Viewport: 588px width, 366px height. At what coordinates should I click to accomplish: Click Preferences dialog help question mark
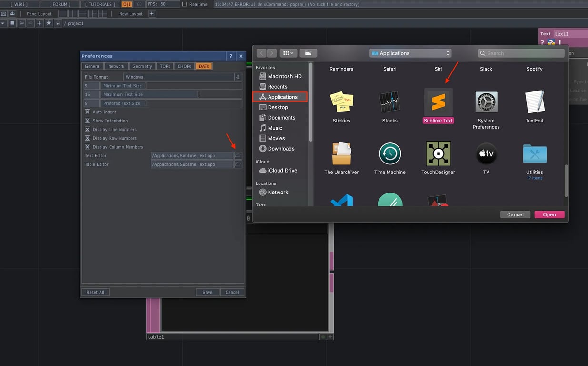pyautogui.click(x=231, y=56)
